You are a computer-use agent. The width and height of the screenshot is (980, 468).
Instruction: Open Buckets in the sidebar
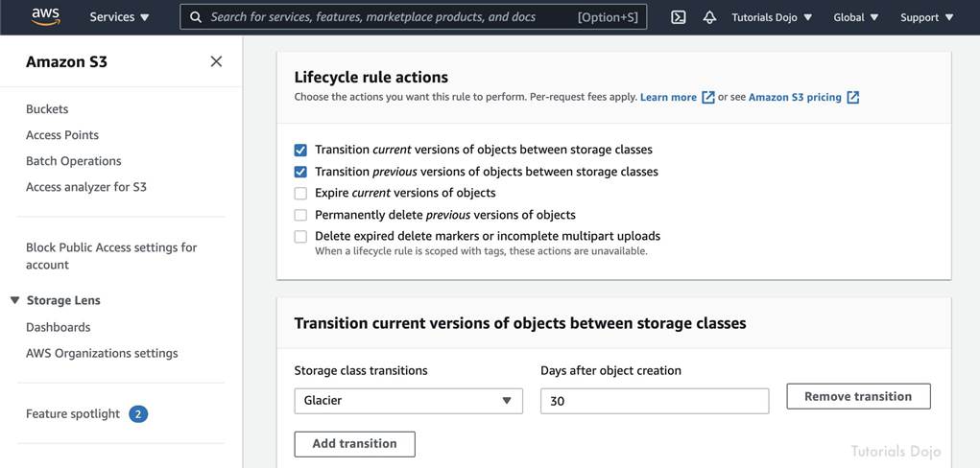[x=47, y=109]
